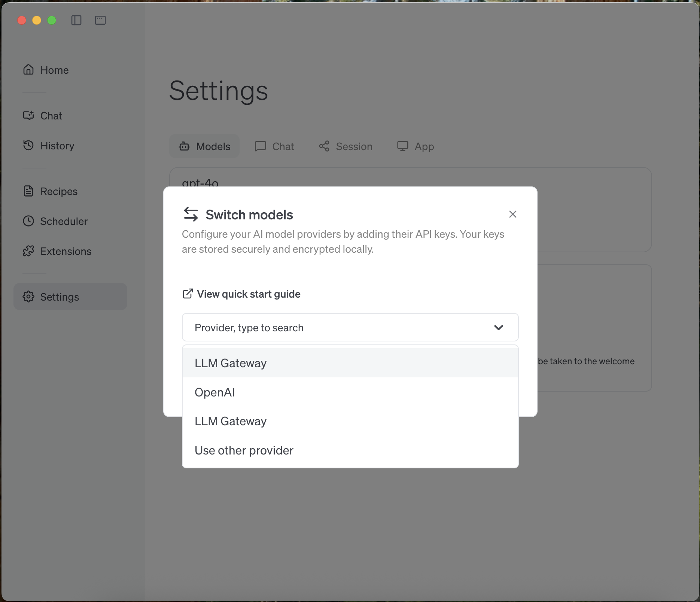The image size is (700, 602).
Task: Click the green fullscreen window button
Action: (x=52, y=20)
